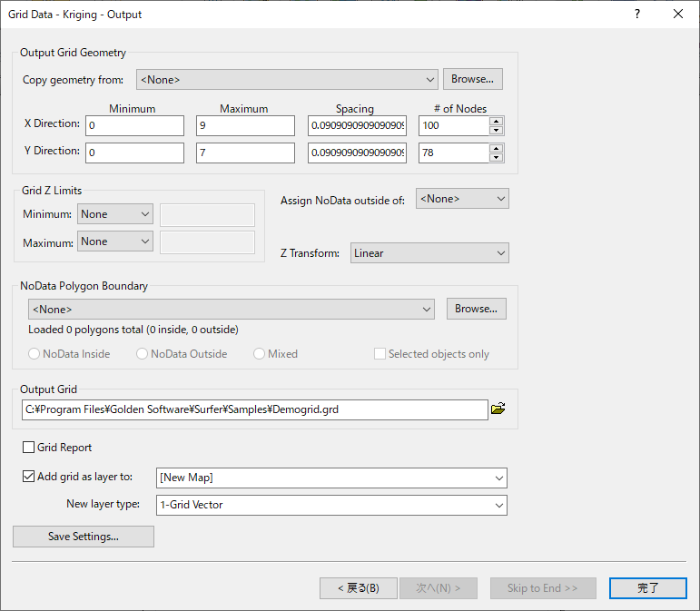Decrease Y Direction number of nodes
This screenshot has width=700, height=611.
(497, 158)
